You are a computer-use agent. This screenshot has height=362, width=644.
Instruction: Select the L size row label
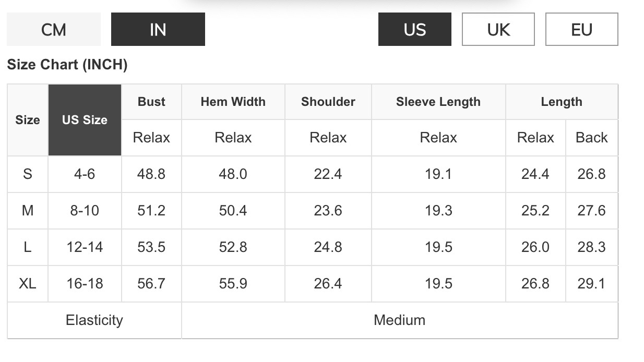click(x=28, y=247)
